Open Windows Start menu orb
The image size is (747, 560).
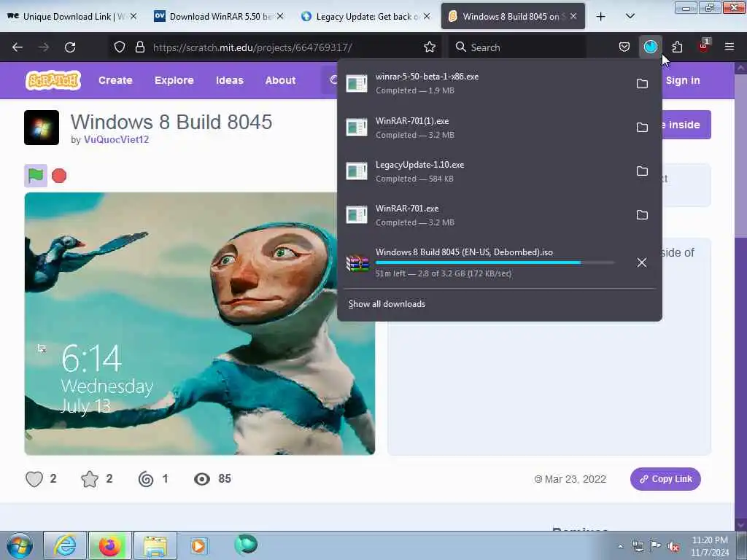(20, 545)
